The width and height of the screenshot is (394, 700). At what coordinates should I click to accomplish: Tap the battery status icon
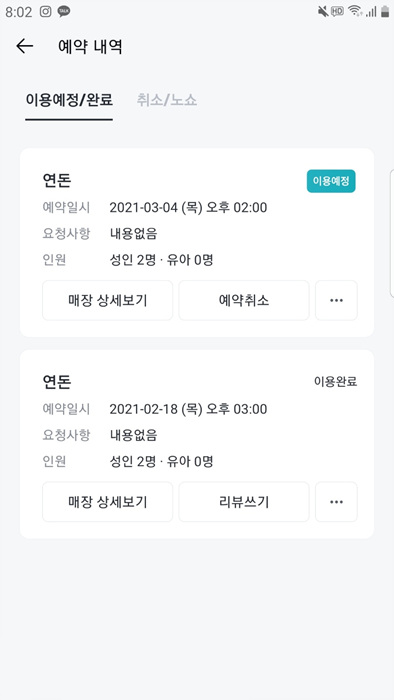[385, 12]
